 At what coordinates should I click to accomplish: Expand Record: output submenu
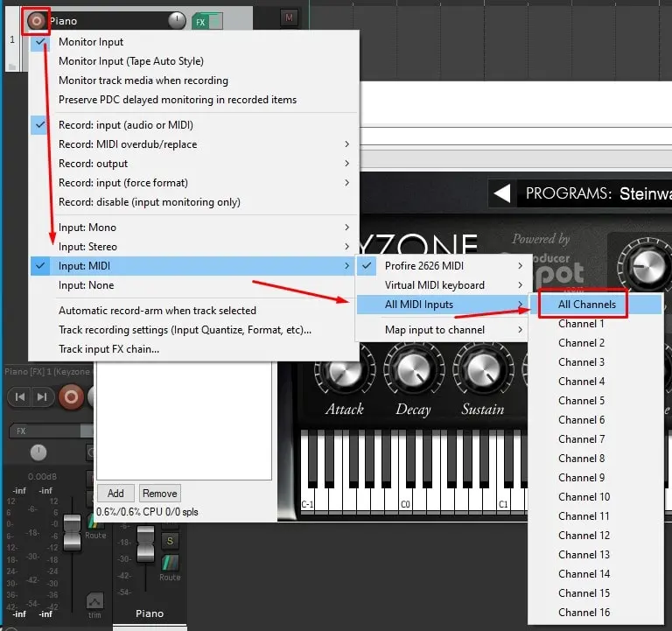coord(193,164)
